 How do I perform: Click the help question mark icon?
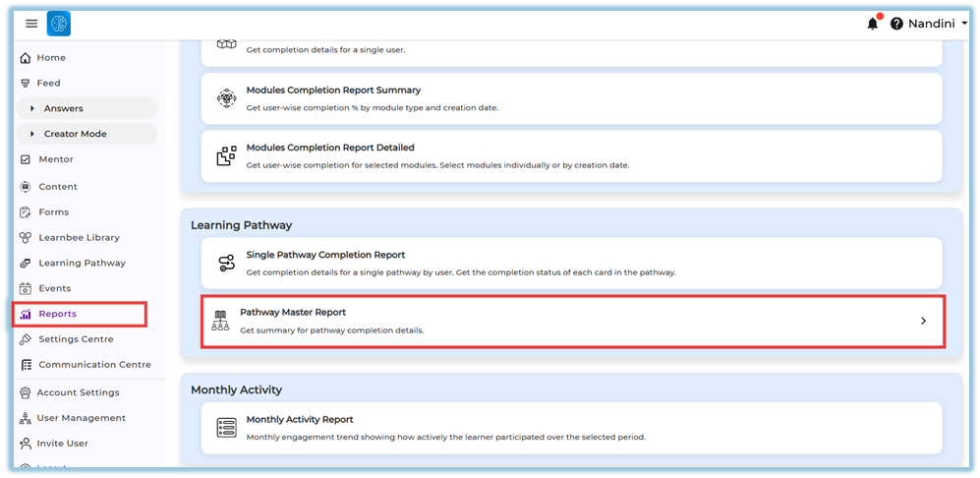point(896,24)
